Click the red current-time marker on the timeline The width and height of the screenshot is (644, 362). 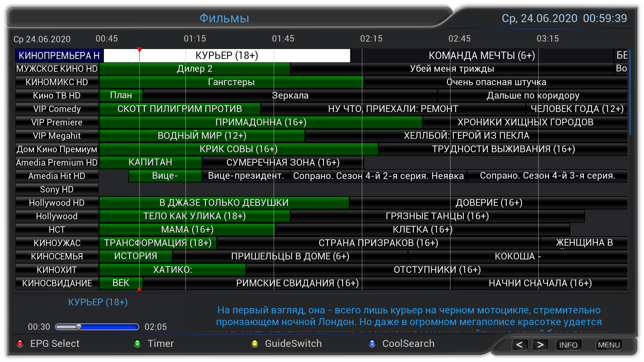pyautogui.click(x=140, y=50)
